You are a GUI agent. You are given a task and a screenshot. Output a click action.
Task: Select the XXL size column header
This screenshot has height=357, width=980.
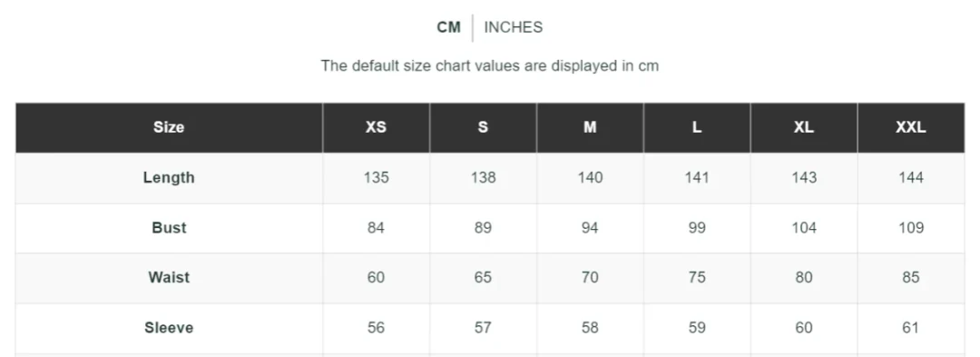pos(911,127)
